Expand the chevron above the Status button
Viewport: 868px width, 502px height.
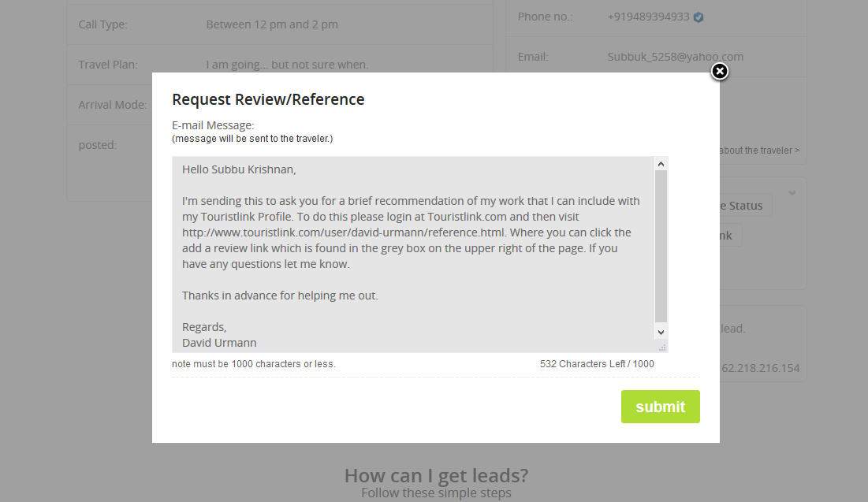click(x=792, y=193)
